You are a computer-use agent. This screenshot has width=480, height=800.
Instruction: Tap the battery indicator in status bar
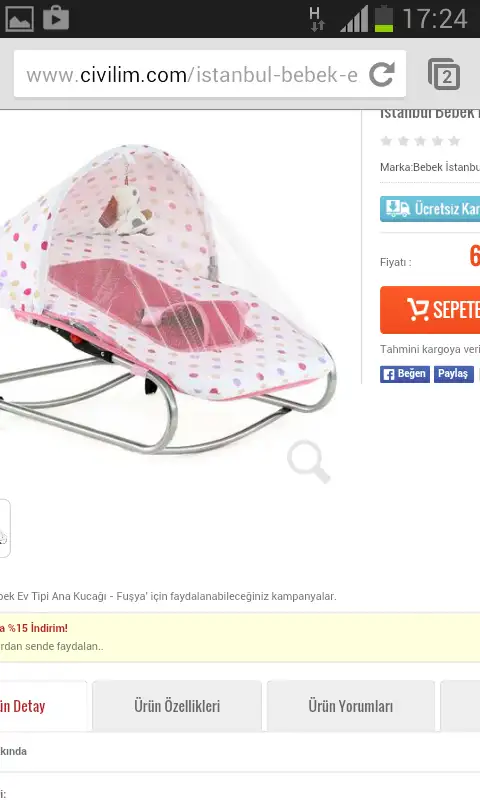(x=384, y=19)
